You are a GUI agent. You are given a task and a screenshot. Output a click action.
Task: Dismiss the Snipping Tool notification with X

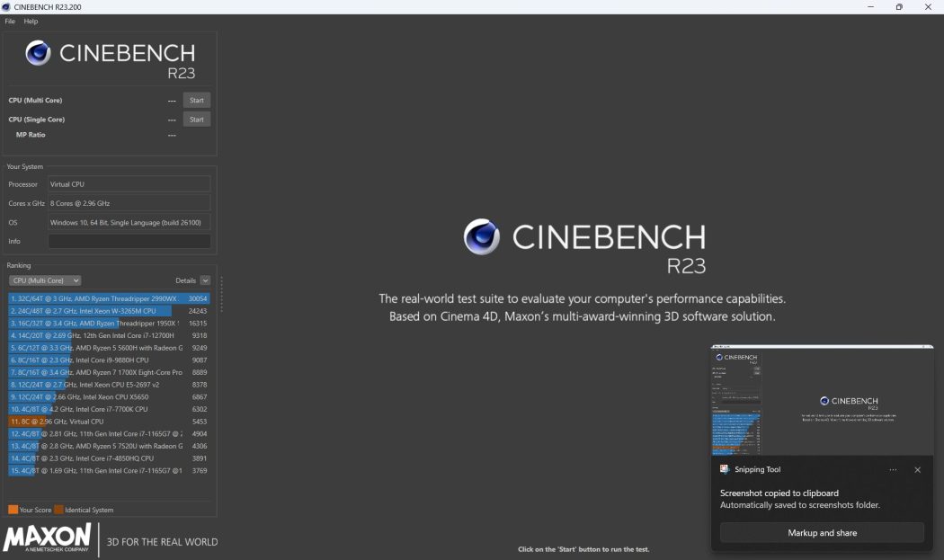(917, 469)
